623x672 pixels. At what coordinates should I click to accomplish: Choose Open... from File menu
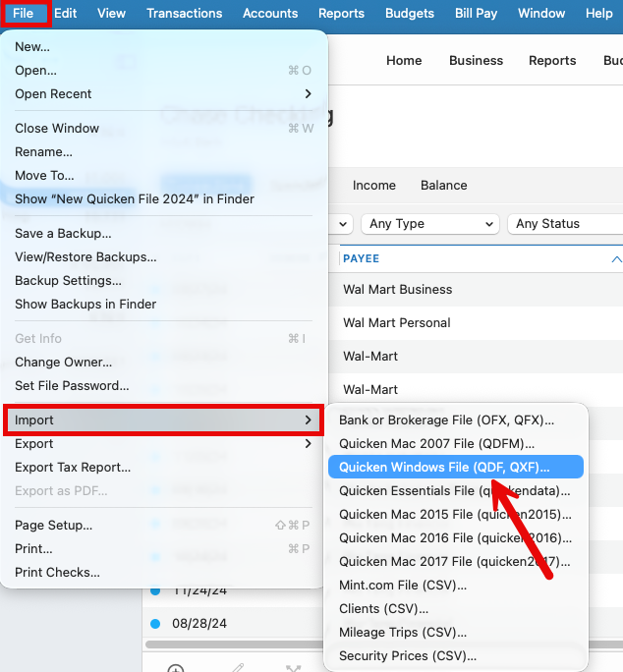click(163, 71)
